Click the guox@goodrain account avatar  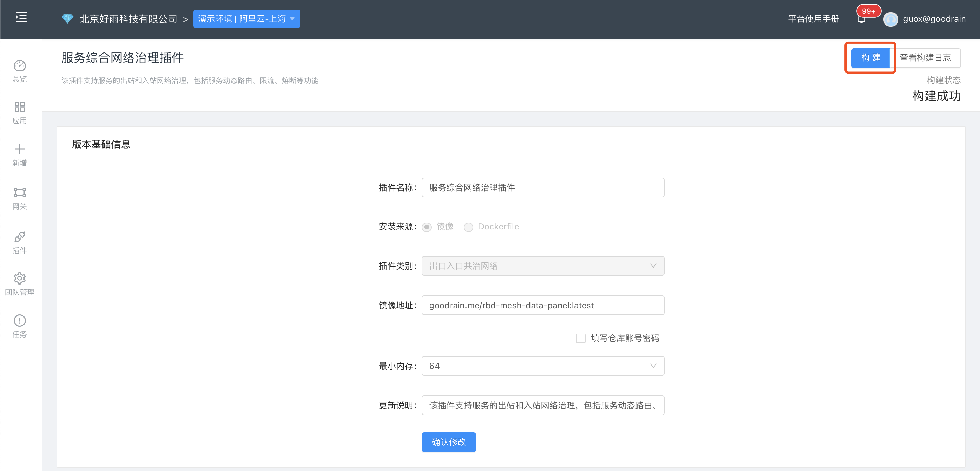click(890, 19)
